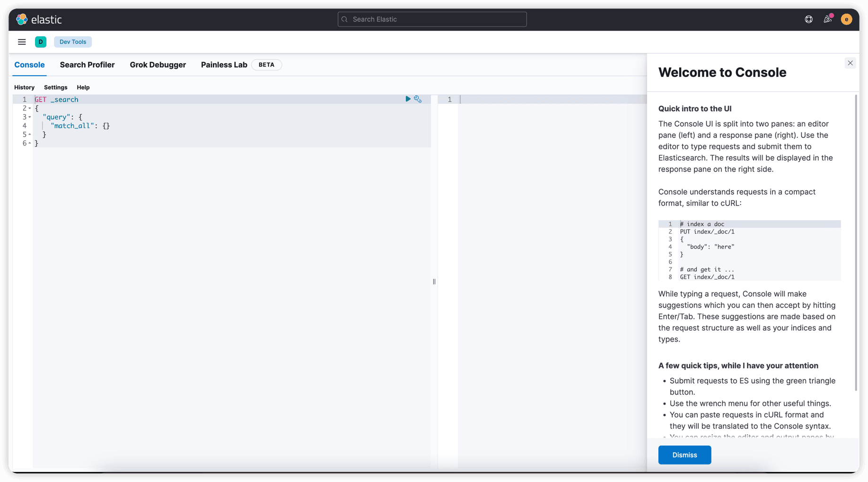The image size is (868, 482).
Task: Toggle the fold marker on line 6
Action: click(x=29, y=143)
